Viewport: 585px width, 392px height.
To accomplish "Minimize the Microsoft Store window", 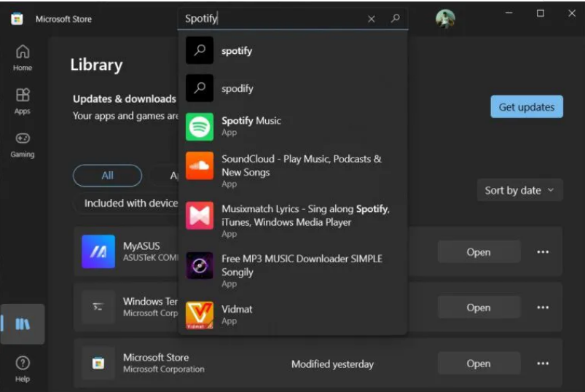I will click(x=509, y=13).
